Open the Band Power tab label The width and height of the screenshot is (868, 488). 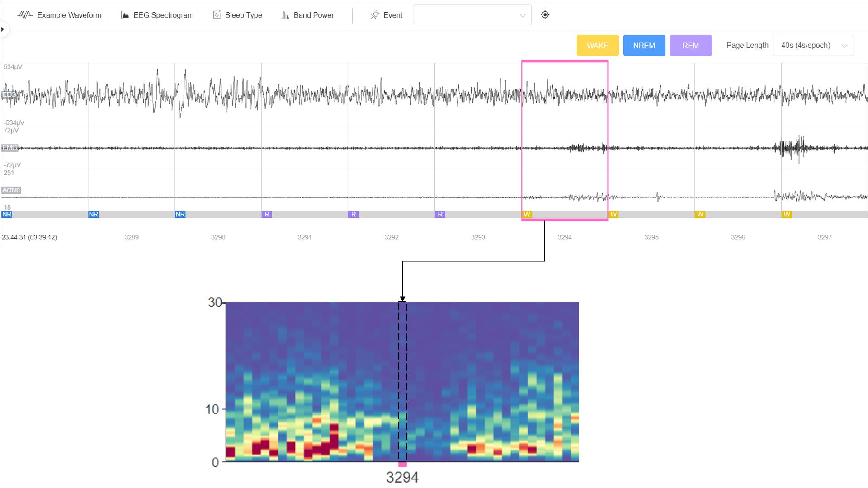click(x=313, y=15)
